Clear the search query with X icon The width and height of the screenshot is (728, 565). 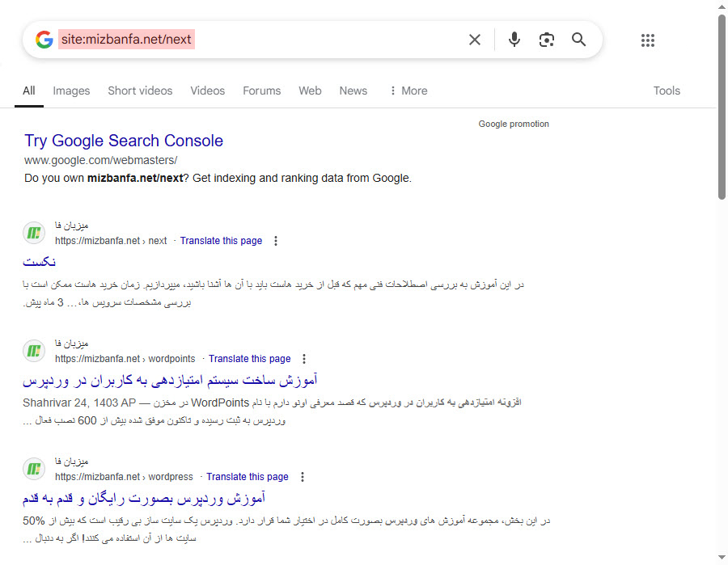[x=475, y=40]
